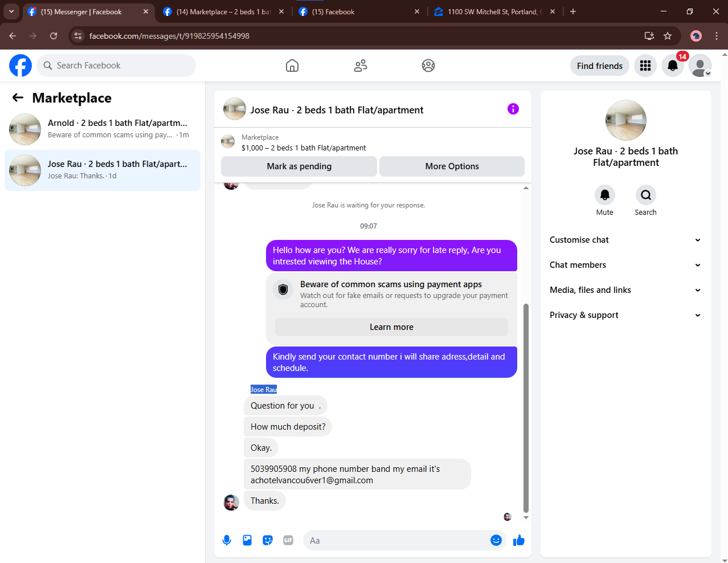Viewport: 728px width, 563px height.
Task: Click 'Kindly send your contact number' message
Action: tap(391, 362)
